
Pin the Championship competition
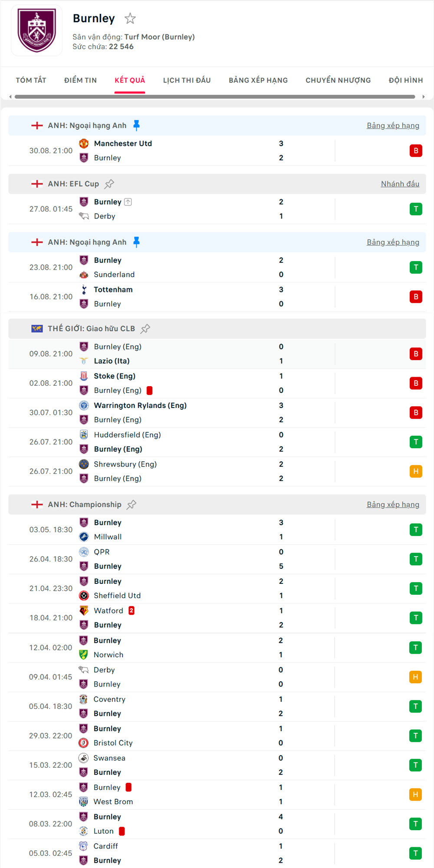(132, 504)
